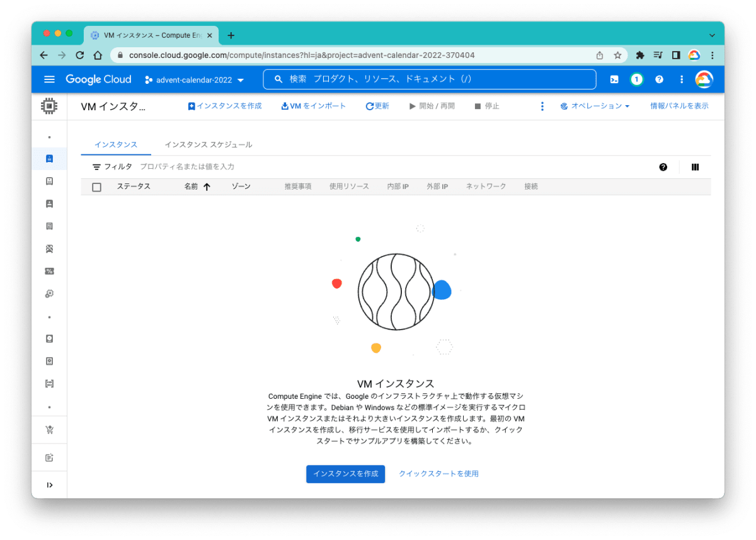Screen dimensions: 756x540
Task: Click blue インスタンスを作成 button
Action: click(345, 474)
